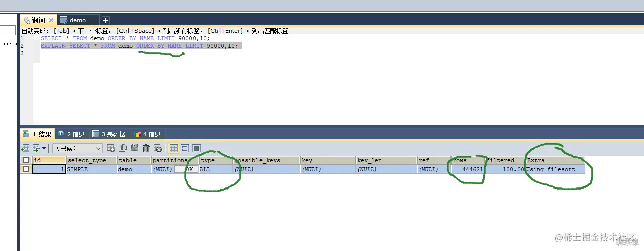Select the 100.00 filtered cell

tap(505, 169)
